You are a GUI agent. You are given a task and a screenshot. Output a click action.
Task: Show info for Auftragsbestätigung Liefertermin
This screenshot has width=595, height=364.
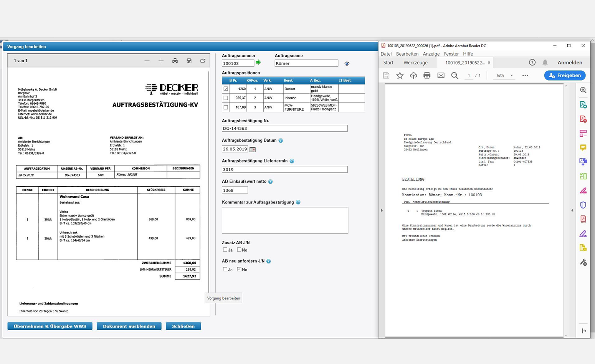tap(292, 161)
